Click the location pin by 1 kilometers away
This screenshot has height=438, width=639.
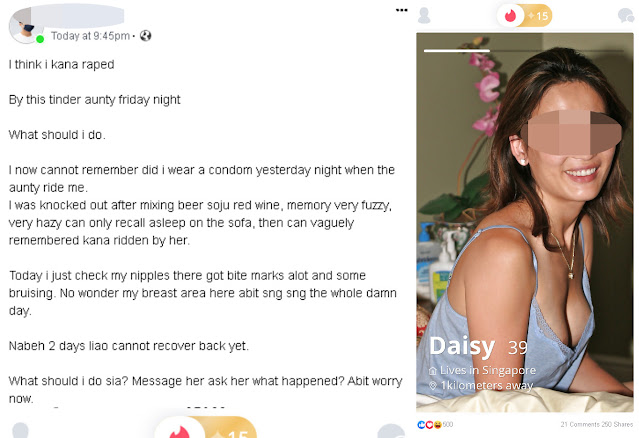click(433, 385)
